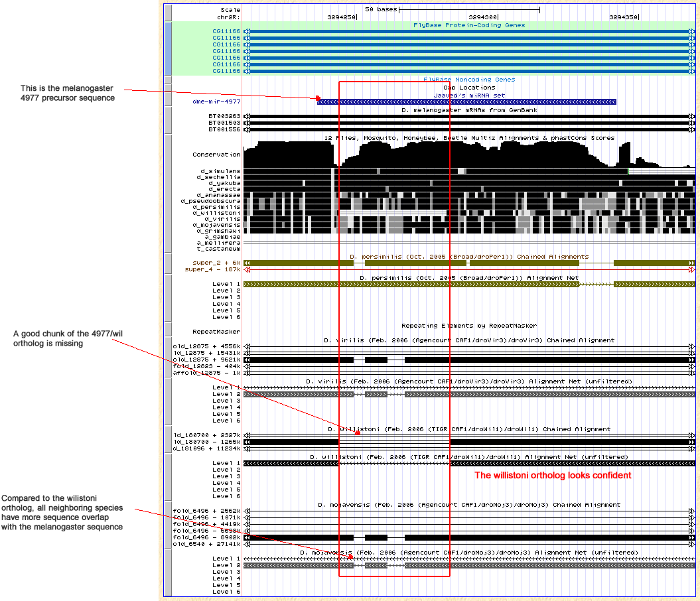Image resolution: width=700 pixels, height=601 pixels.
Task: Click the left double-arrow on the BT003263 mRNA row
Action: 247,116
